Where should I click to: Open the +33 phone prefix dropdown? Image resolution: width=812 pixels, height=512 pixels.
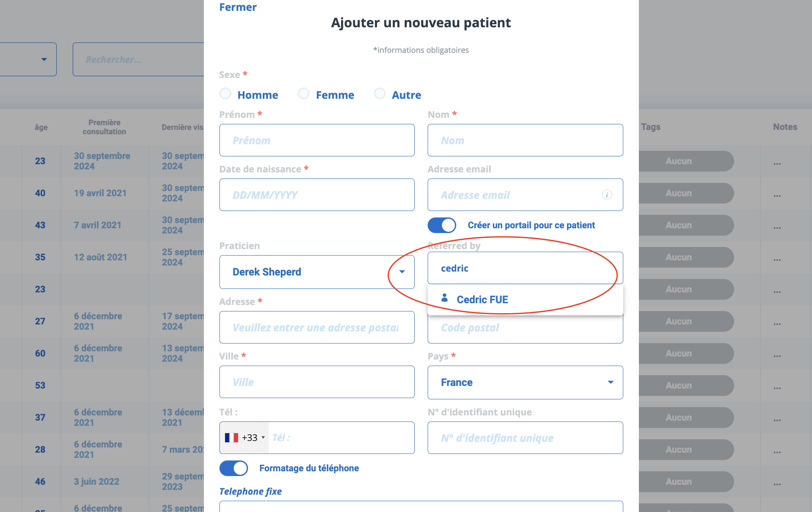tap(245, 438)
